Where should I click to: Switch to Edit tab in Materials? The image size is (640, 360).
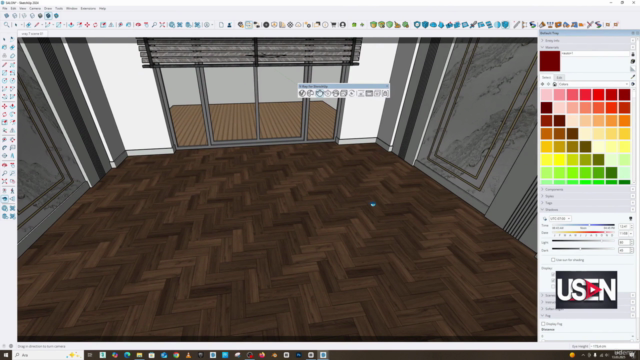pos(559,77)
